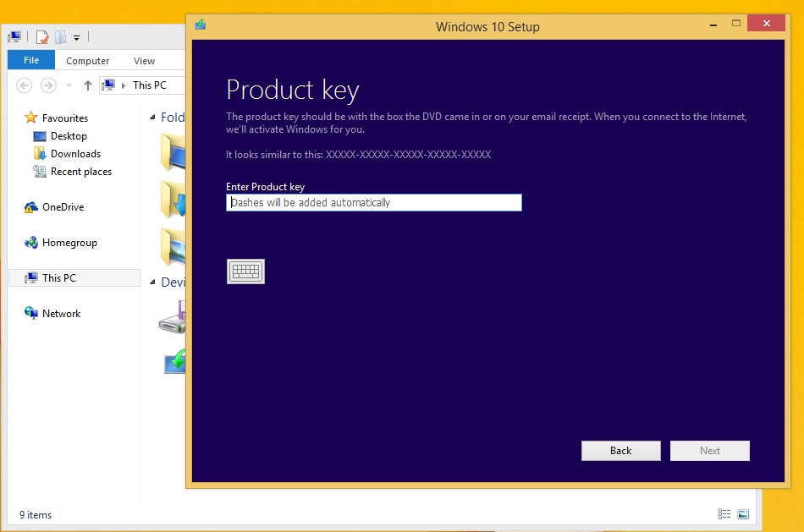Screen dimensions: 804x532
Task: Open Recent places under Favourites
Action: 81,172
